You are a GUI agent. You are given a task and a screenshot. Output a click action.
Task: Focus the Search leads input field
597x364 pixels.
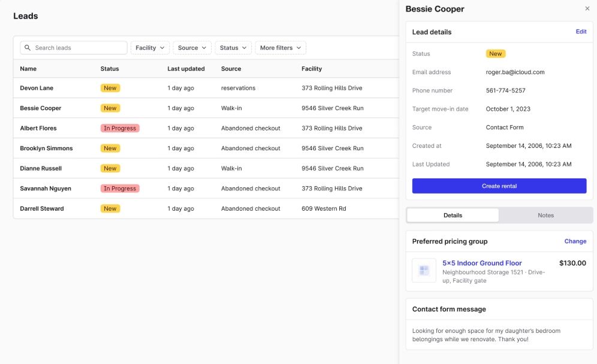click(x=74, y=47)
